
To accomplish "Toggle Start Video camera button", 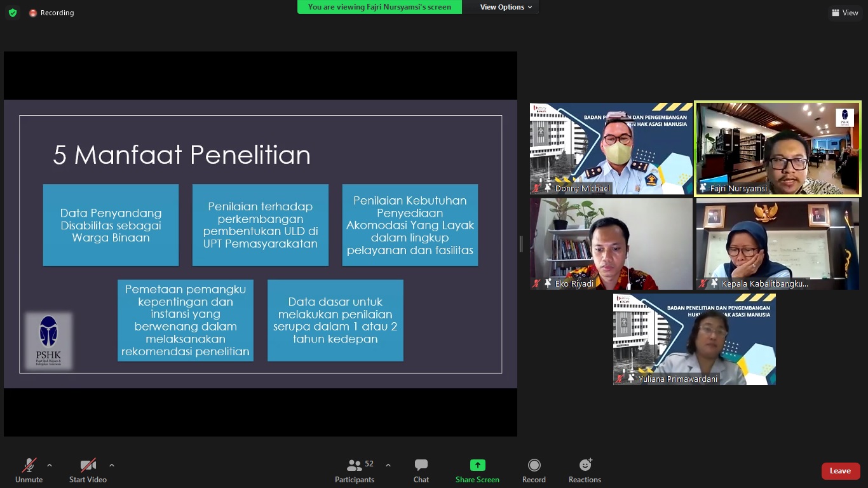I will 88,471.
